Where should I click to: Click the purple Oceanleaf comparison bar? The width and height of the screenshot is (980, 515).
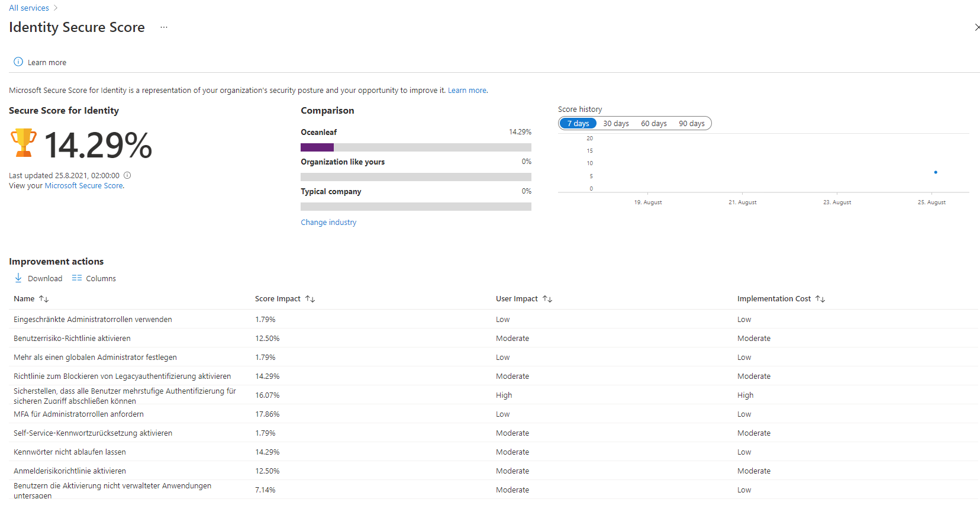[317, 147]
